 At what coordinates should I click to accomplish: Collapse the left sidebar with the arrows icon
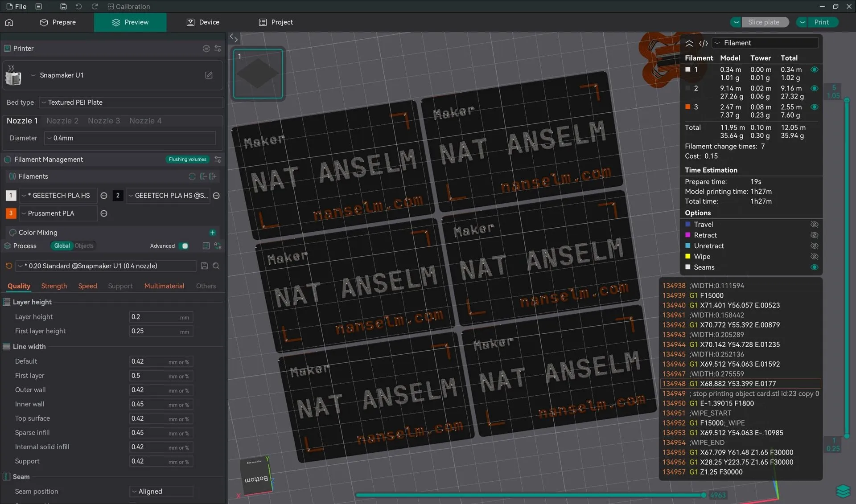234,38
